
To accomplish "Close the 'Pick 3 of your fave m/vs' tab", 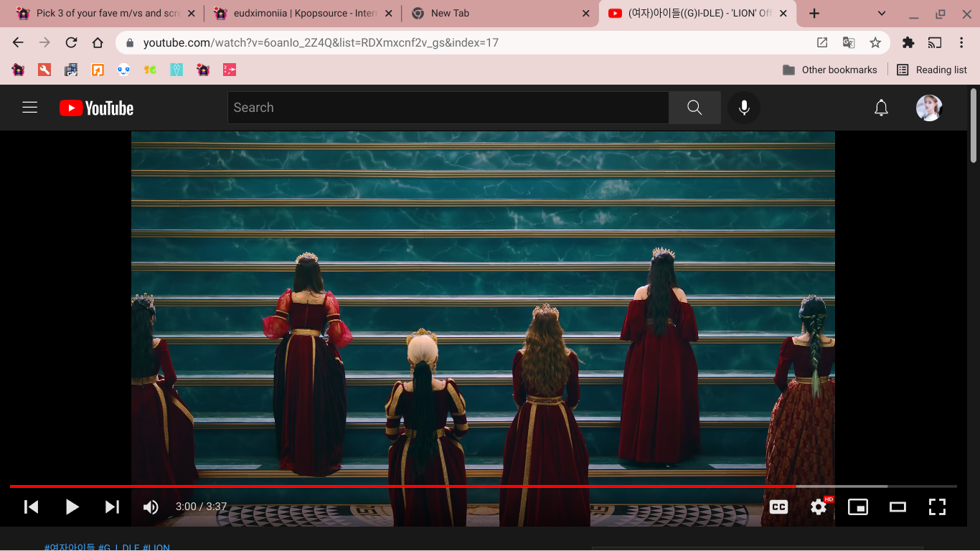I will coord(192,13).
